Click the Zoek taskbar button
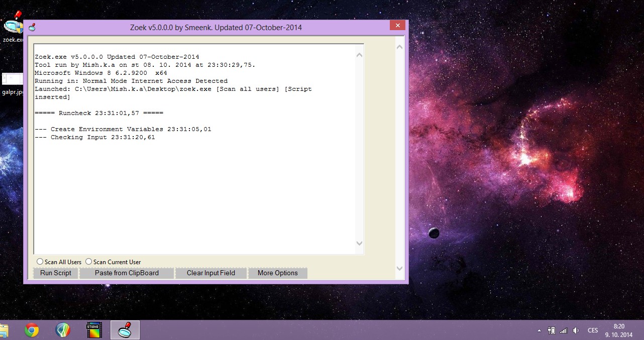The height and width of the screenshot is (340, 644). 125,330
